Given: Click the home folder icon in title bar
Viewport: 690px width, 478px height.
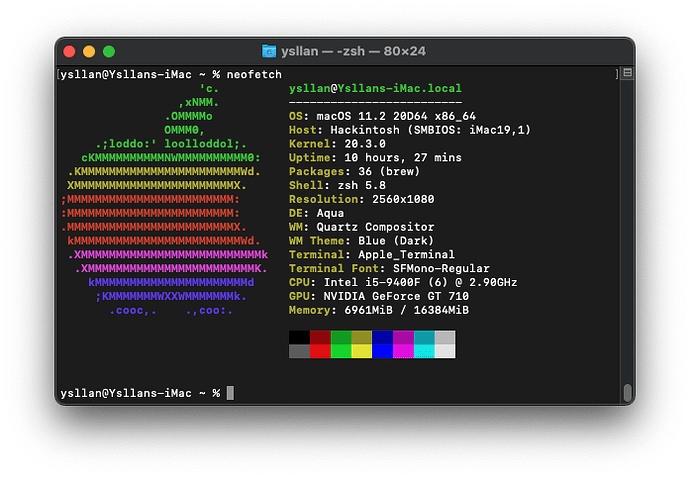Looking at the screenshot, I should [268, 51].
